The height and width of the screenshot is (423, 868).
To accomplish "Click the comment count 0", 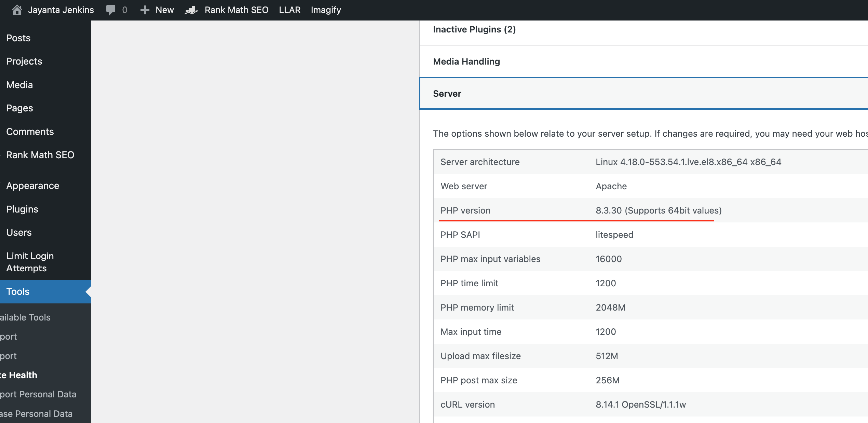I will [124, 10].
